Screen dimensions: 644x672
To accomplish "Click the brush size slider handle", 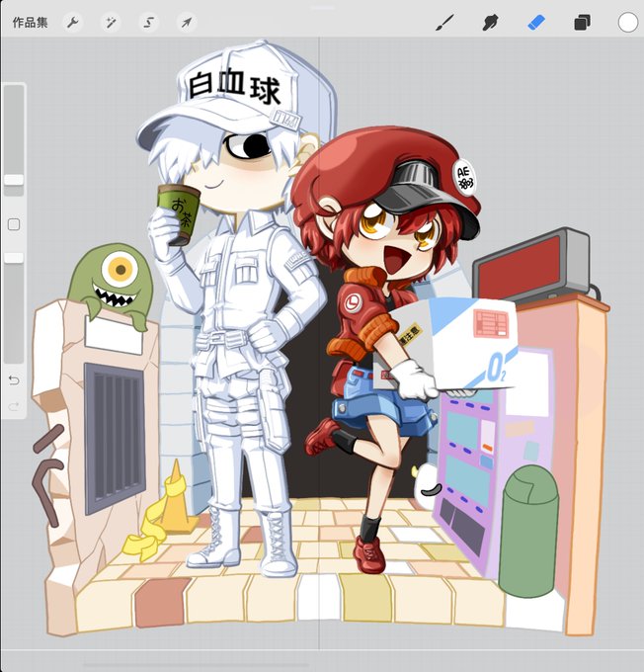I will 14,180.
